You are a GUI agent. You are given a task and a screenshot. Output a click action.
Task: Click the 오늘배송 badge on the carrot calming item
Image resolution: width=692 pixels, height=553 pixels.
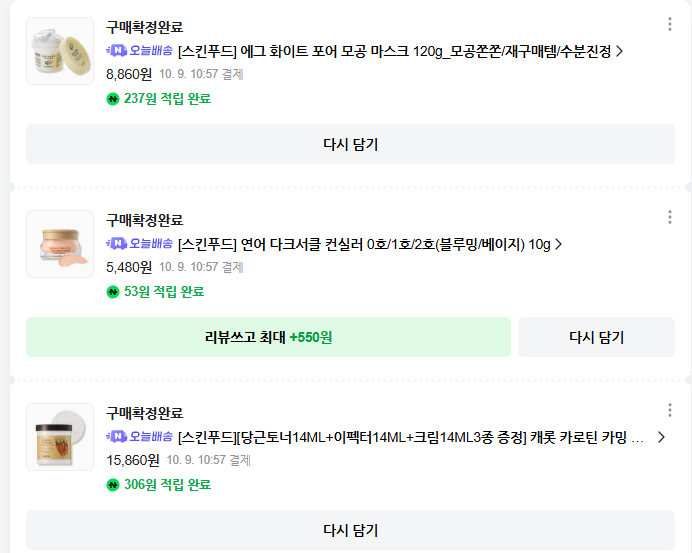coord(140,437)
